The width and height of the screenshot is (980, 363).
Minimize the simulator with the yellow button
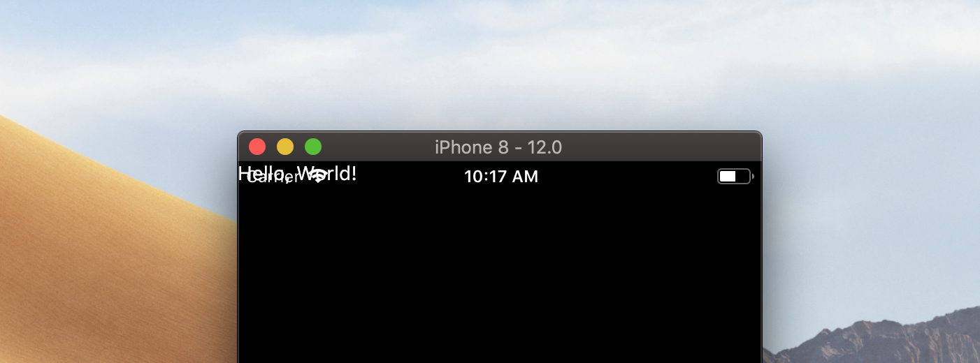(285, 147)
